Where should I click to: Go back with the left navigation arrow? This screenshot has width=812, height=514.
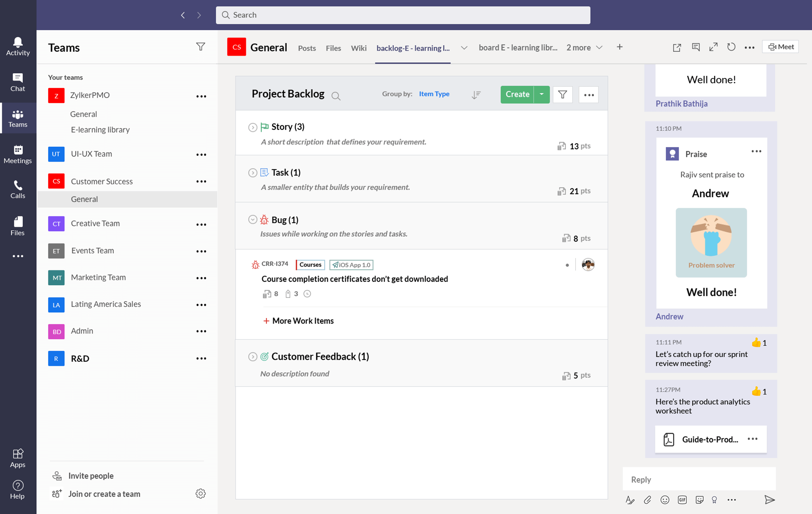coord(183,15)
